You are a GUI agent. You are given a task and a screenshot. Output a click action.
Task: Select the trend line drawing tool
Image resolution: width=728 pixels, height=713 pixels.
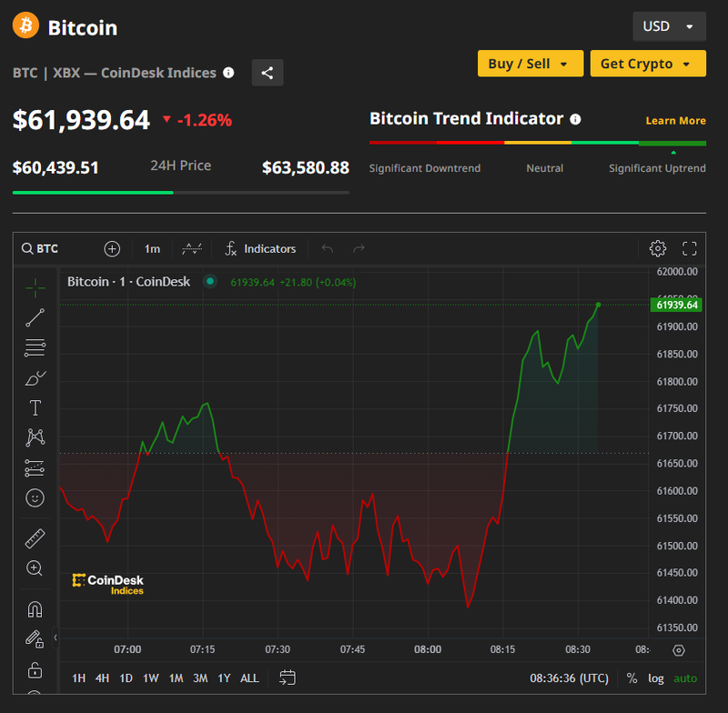click(x=35, y=317)
